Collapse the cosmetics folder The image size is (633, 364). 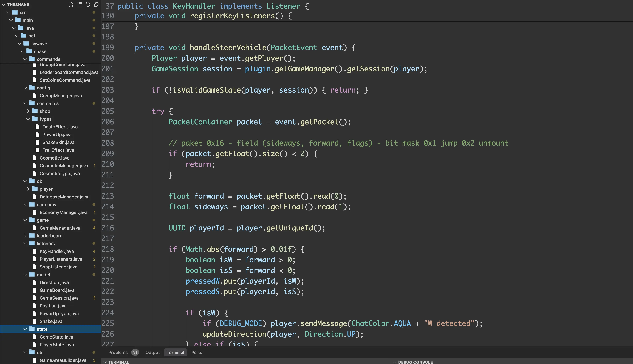pos(25,103)
